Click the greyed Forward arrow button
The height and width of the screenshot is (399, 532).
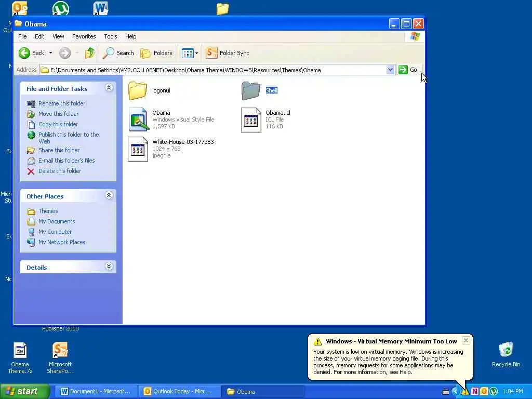(65, 53)
